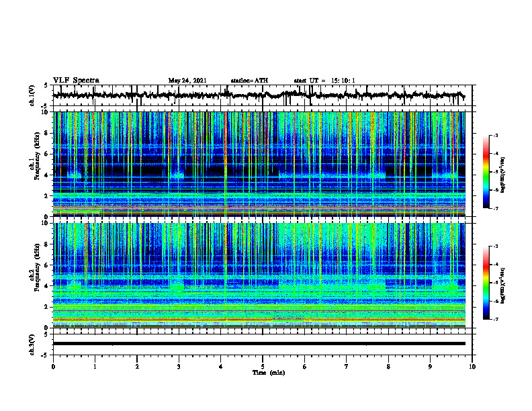Screen dimensions: 532x411
Task: Click the "Time (min)" x-axis label
Action: [x=269, y=373]
